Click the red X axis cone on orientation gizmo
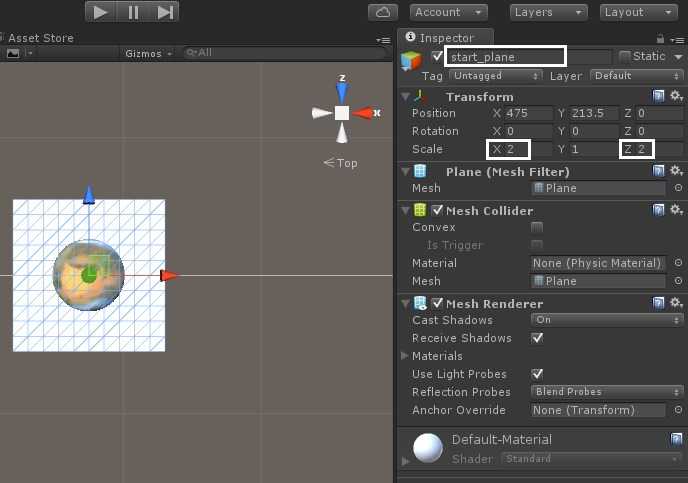Screen dimensions: 688x483 [362, 113]
